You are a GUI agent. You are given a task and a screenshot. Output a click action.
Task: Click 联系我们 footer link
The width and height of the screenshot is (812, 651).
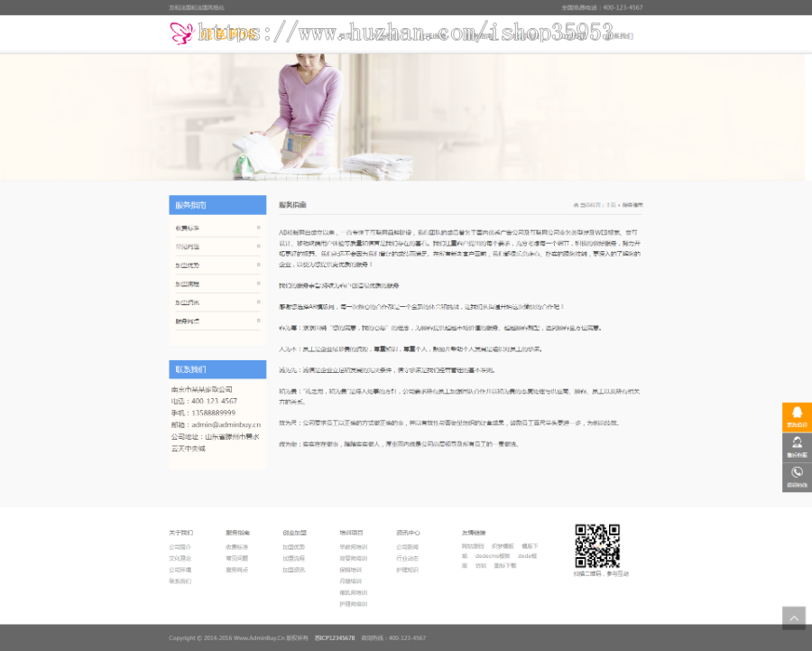tap(180, 581)
